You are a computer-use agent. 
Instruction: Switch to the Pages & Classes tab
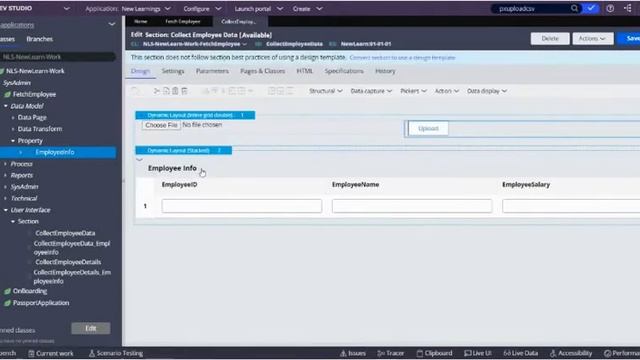point(262,71)
